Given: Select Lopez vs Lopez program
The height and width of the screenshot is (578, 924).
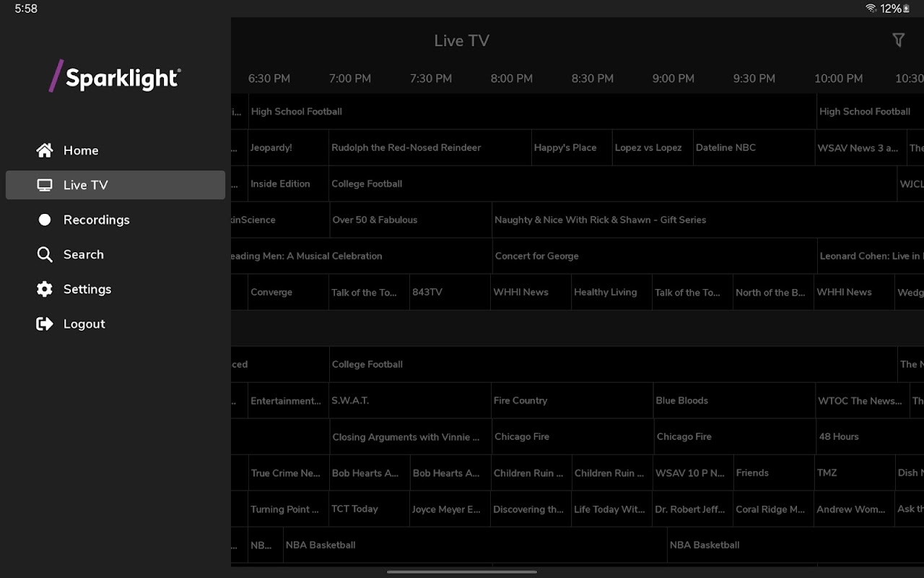Looking at the screenshot, I should coord(653,147).
